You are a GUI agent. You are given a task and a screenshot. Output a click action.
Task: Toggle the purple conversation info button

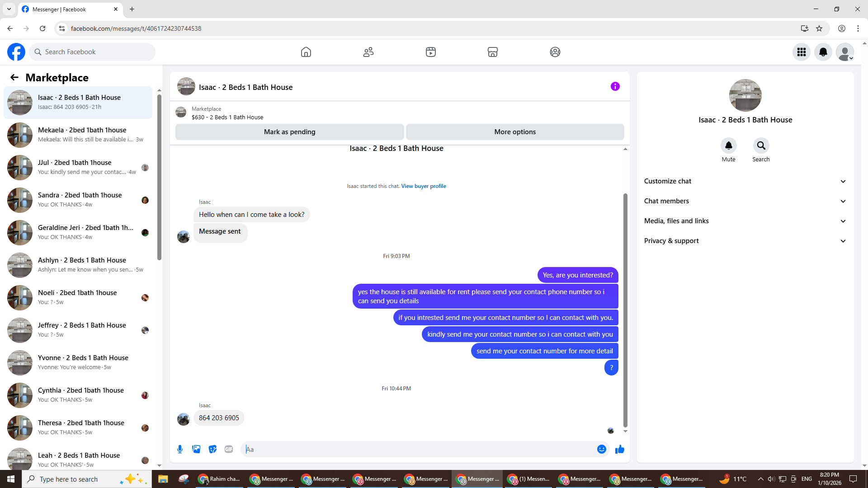(615, 86)
